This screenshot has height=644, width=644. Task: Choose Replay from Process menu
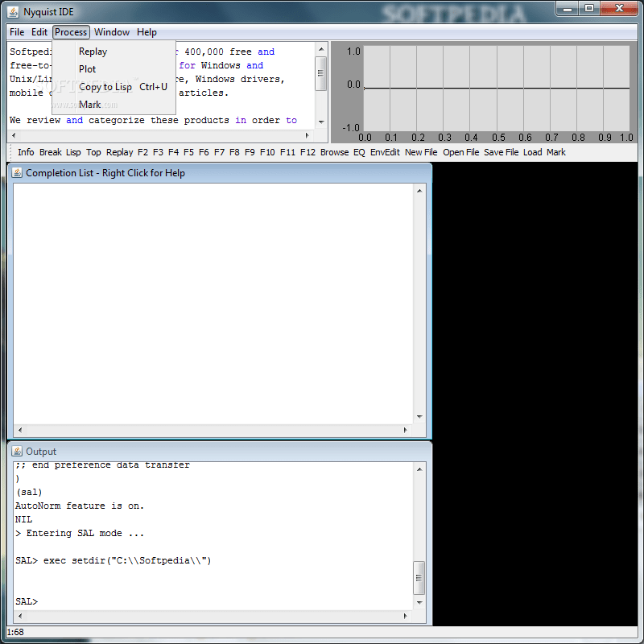point(114,52)
